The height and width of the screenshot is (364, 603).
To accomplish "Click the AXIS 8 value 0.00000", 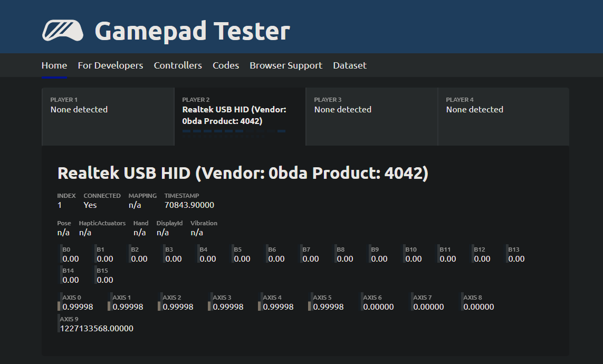I will [479, 307].
